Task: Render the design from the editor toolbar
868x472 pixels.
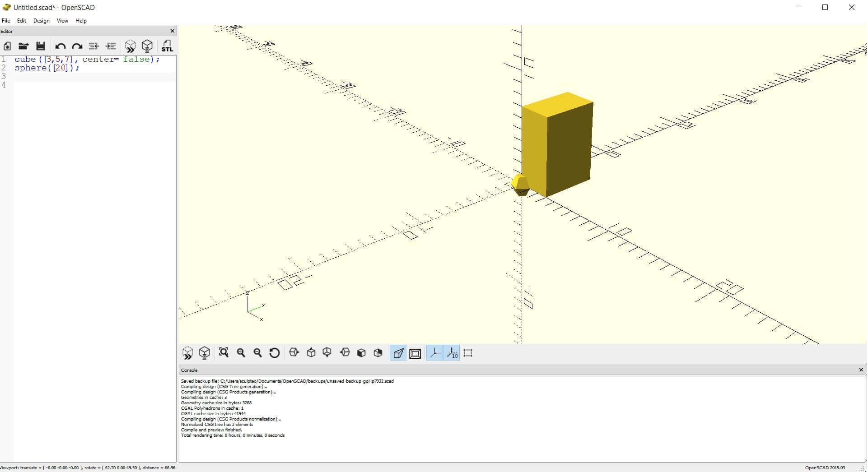Action: point(147,46)
